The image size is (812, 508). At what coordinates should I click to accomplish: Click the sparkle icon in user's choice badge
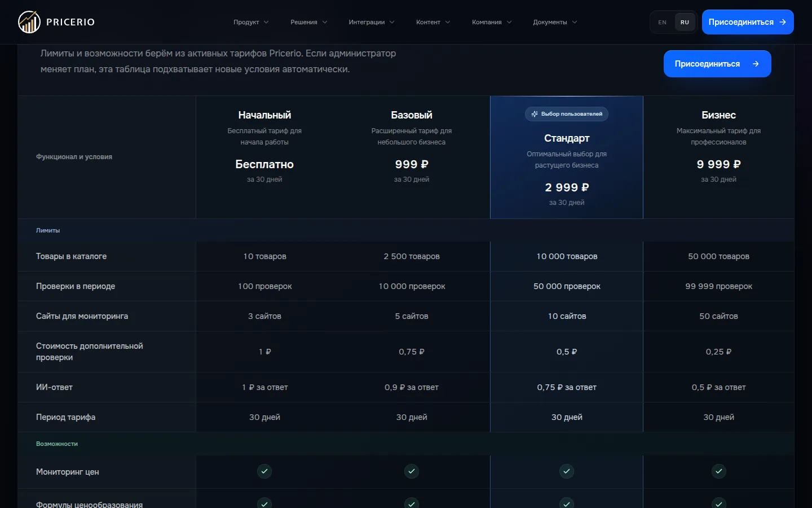[x=535, y=114]
